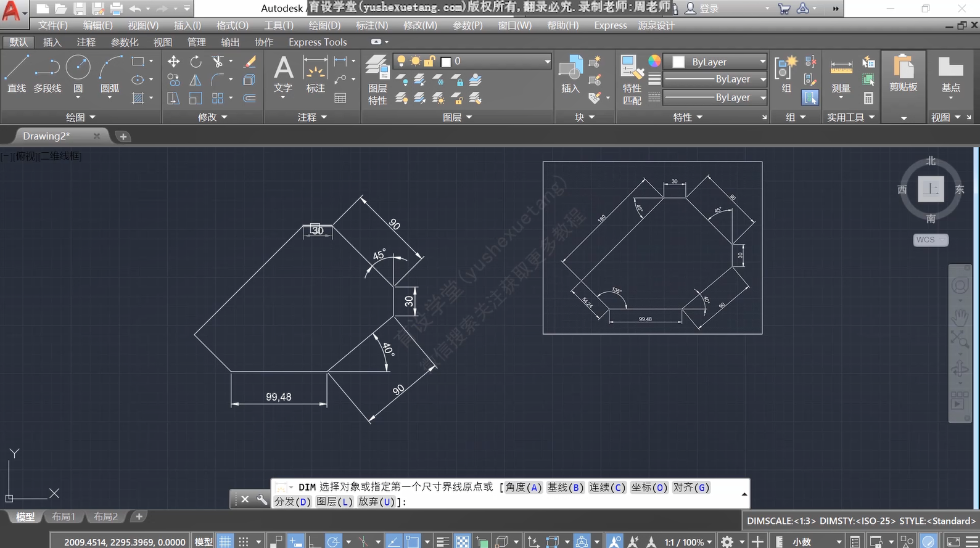980x548 pixels.
Task: Click the new drawing tab plus button
Action: pyautogui.click(x=123, y=136)
